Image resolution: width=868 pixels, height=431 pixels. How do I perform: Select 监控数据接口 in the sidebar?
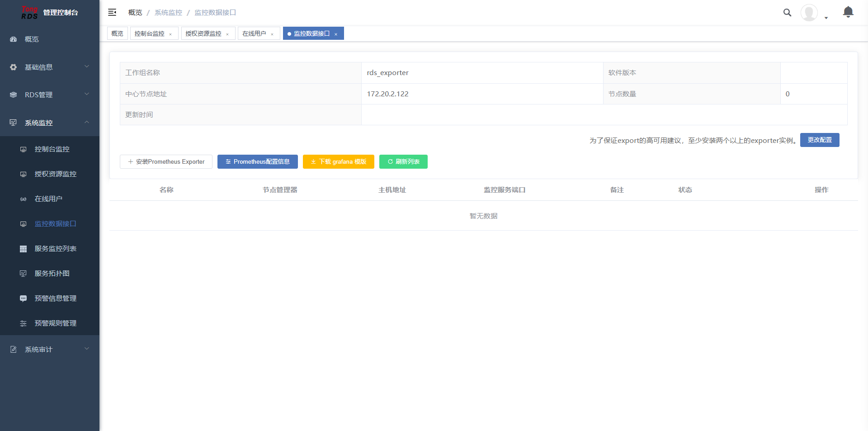[x=50, y=224]
